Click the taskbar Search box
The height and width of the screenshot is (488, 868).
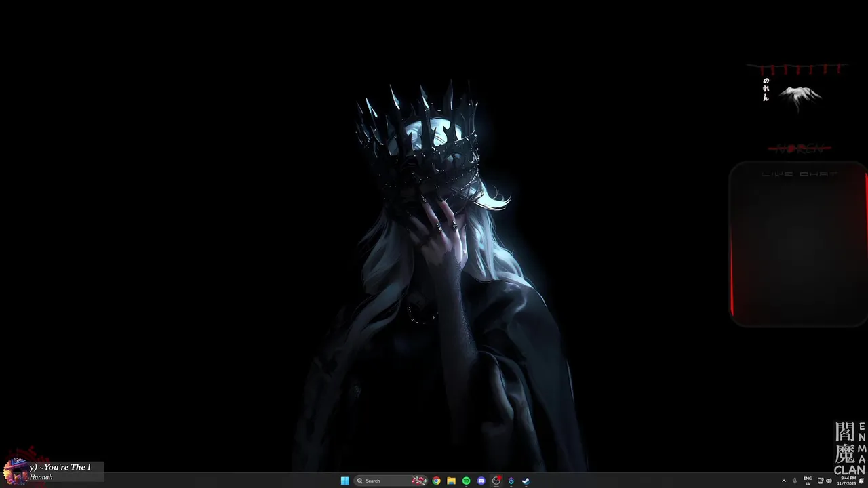(x=391, y=481)
